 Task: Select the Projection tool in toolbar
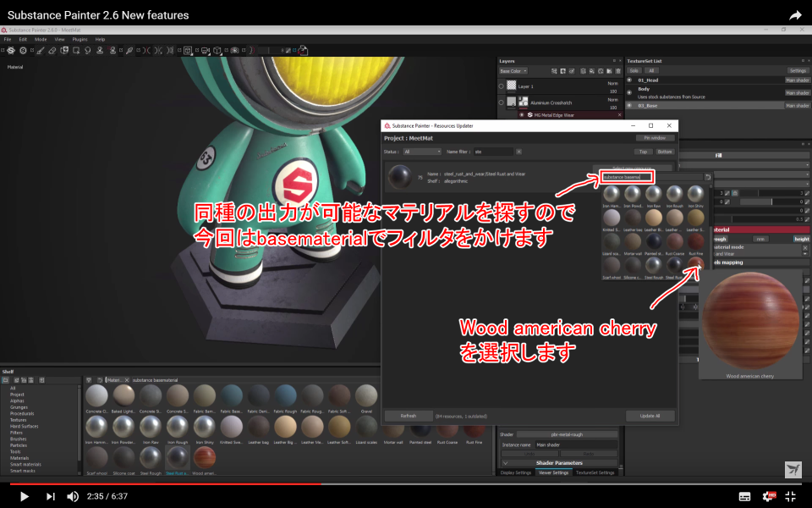[64, 50]
